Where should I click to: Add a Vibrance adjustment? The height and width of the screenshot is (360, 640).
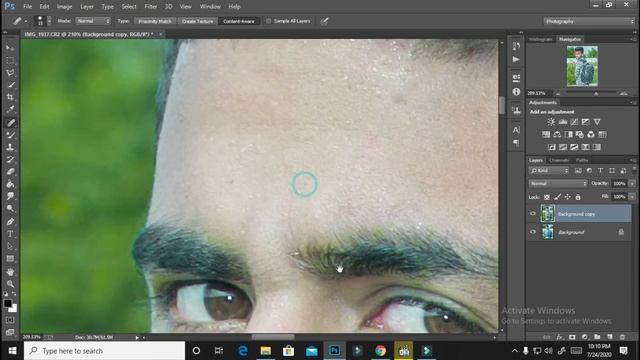click(597, 122)
